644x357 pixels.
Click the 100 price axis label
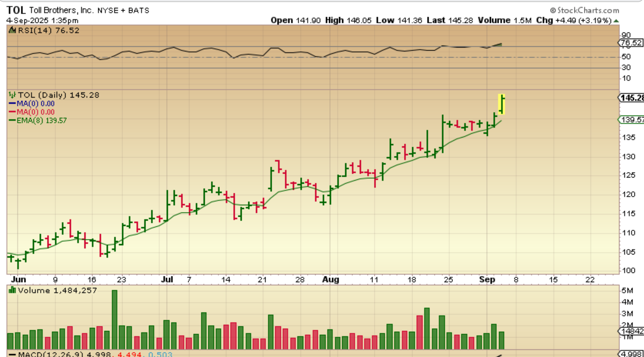[x=629, y=270]
